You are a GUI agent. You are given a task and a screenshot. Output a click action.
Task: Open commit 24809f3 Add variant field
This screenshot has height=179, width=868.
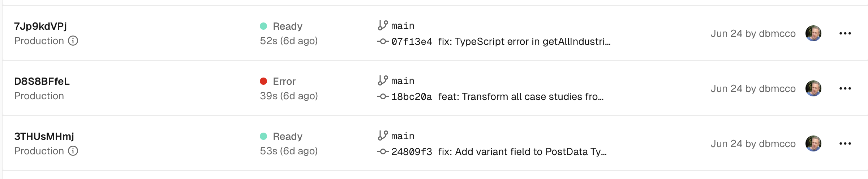pyautogui.click(x=499, y=152)
